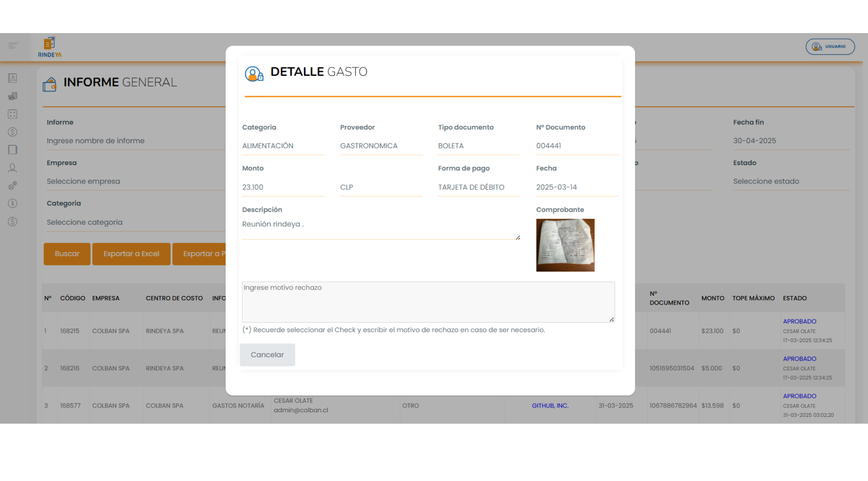Click the inward-arrows square sidebar icon
The width and height of the screenshot is (868, 481).
[13, 114]
